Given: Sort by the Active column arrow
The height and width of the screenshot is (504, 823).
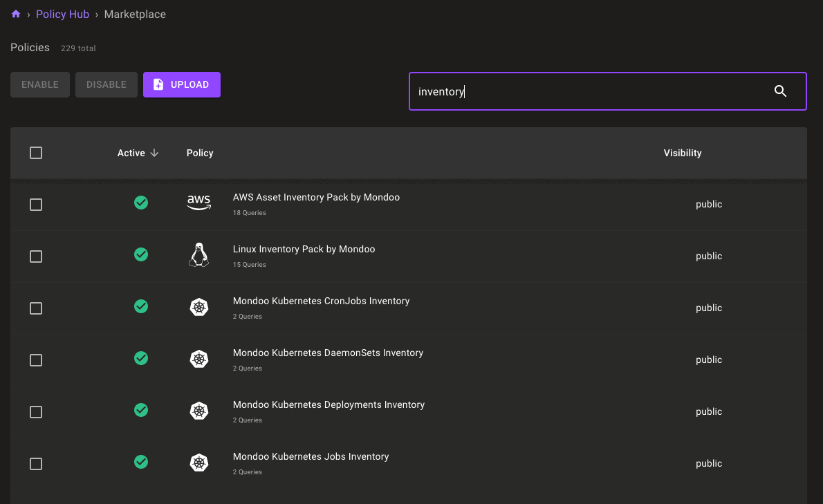Looking at the screenshot, I should (x=154, y=153).
